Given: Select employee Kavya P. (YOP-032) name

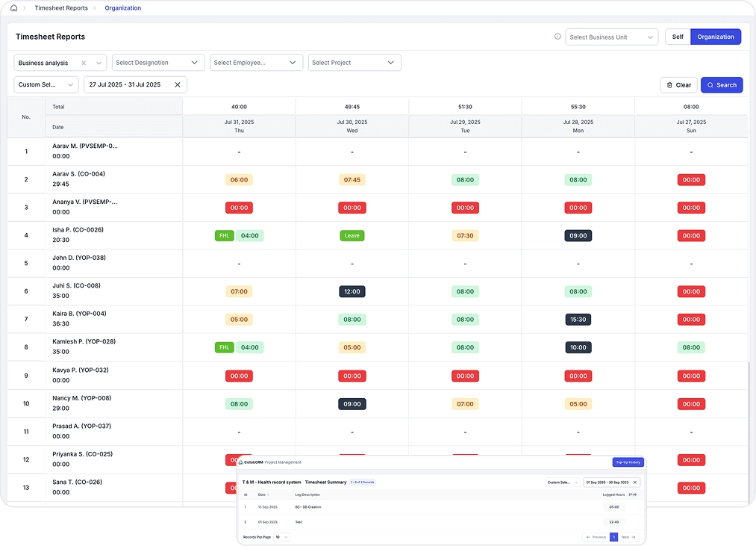Looking at the screenshot, I should click(x=81, y=370).
